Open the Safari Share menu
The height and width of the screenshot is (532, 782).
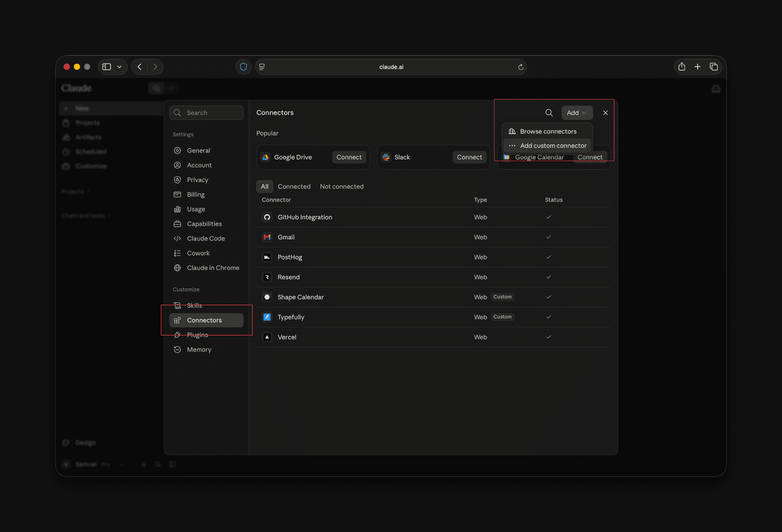[682, 67]
